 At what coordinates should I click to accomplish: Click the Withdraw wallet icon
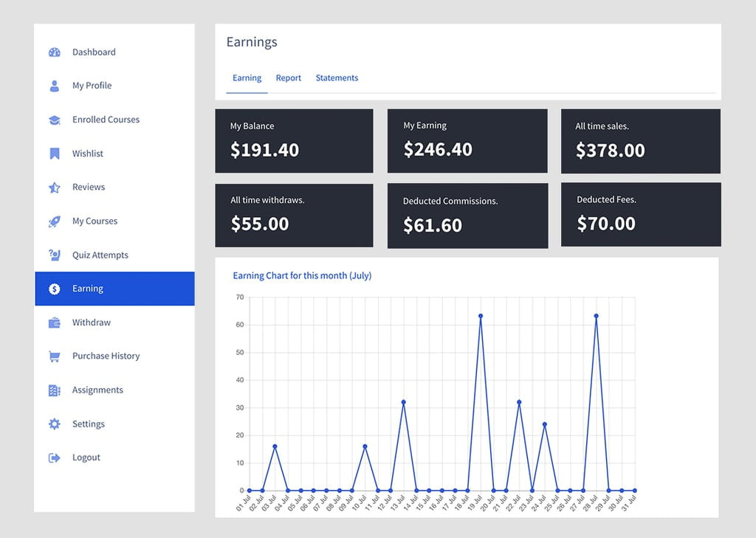pos(54,323)
